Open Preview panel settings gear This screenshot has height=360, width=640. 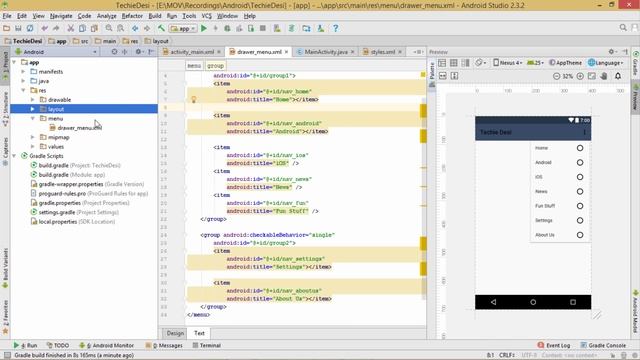(612, 52)
